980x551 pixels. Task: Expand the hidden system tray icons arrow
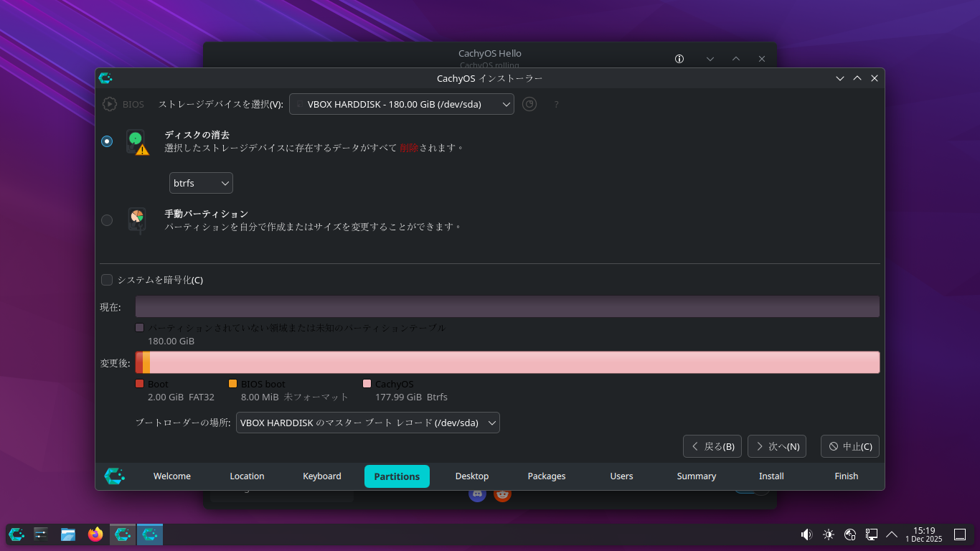(x=892, y=534)
